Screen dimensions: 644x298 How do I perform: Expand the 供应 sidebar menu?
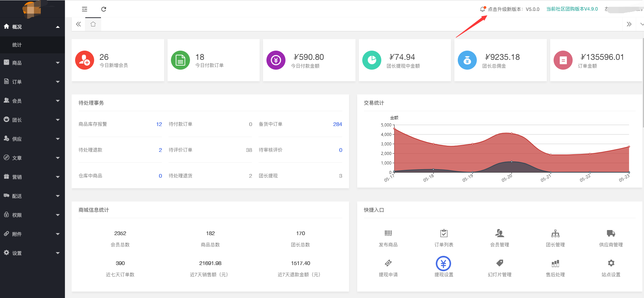32,139
